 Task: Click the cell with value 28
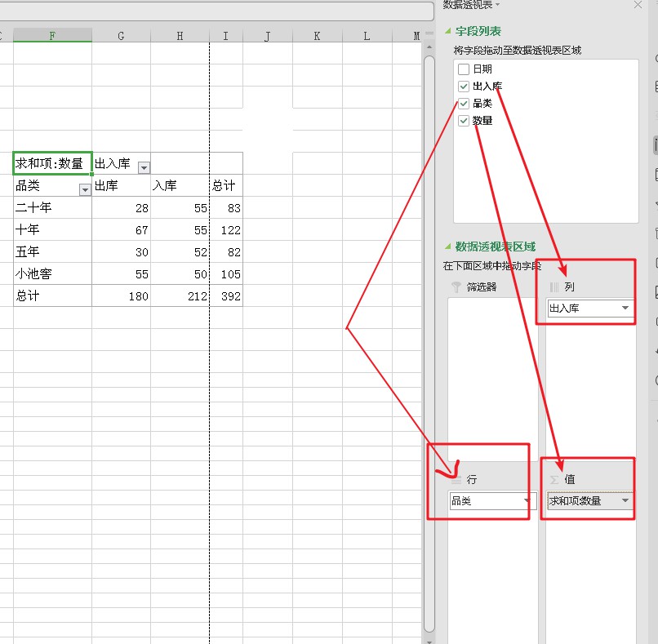click(x=121, y=207)
